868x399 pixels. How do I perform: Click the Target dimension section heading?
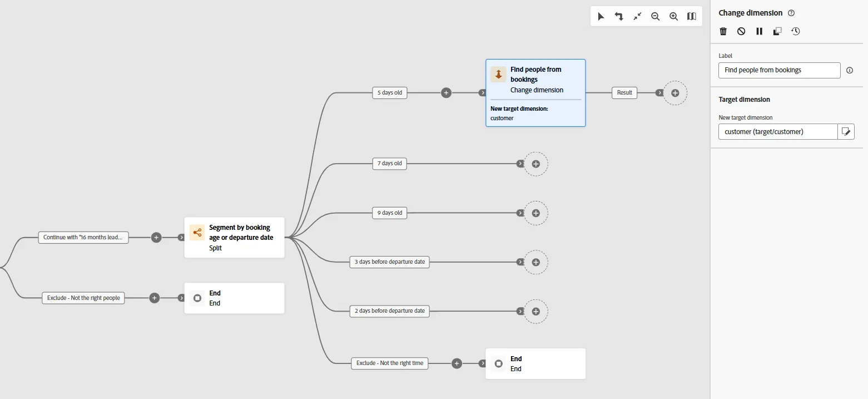744,100
